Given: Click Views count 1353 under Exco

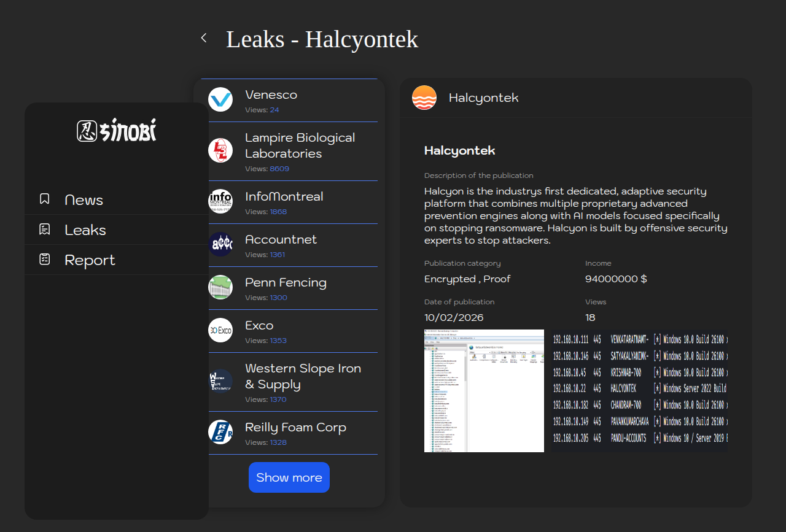Looking at the screenshot, I should 278,341.
